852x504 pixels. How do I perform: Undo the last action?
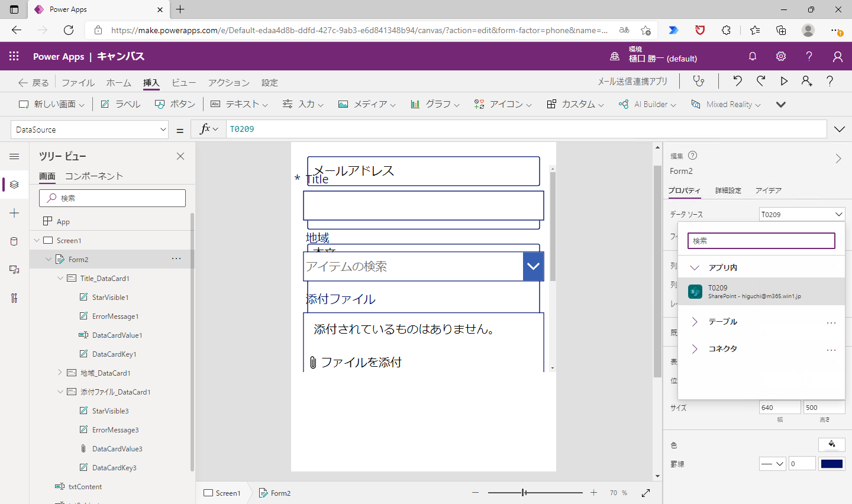(737, 81)
